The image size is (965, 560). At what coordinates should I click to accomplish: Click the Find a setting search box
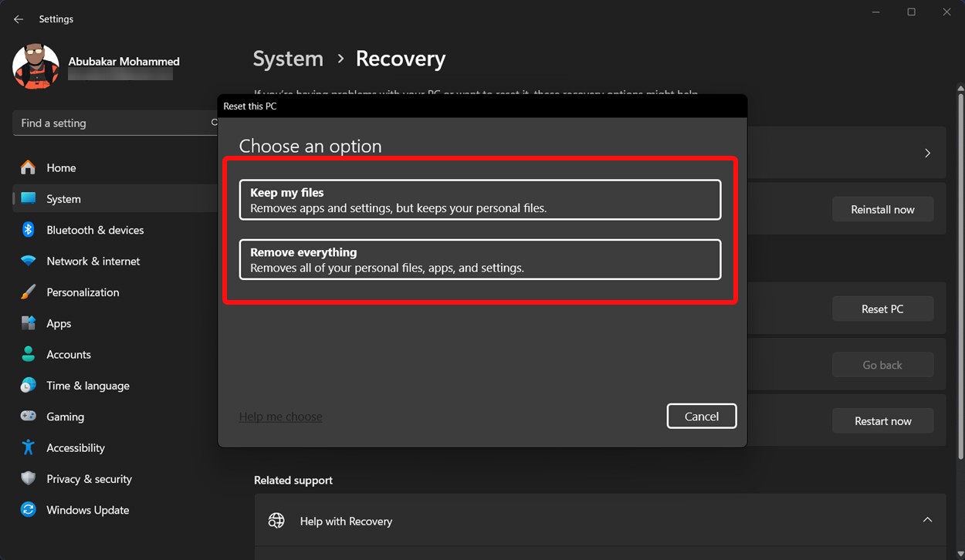click(108, 123)
